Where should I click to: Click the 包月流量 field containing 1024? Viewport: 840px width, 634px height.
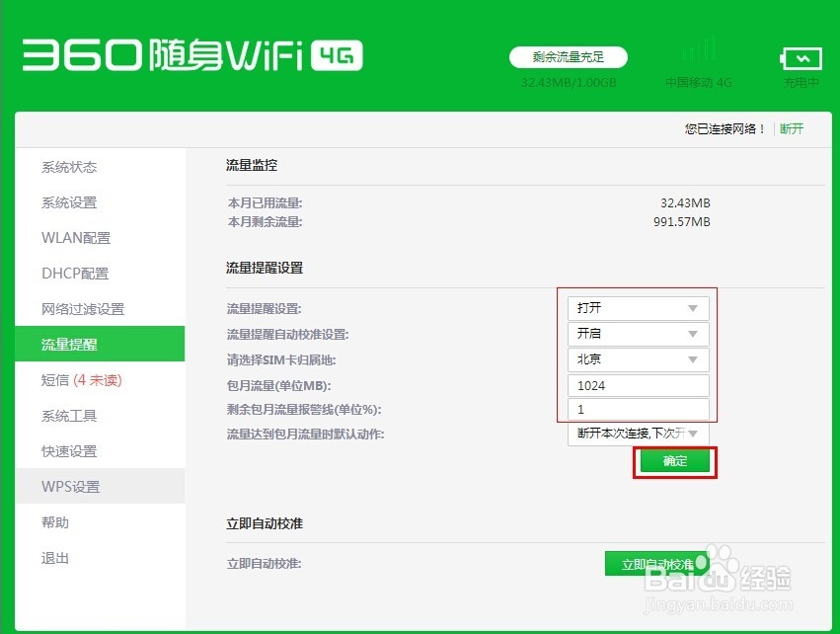pos(638,385)
